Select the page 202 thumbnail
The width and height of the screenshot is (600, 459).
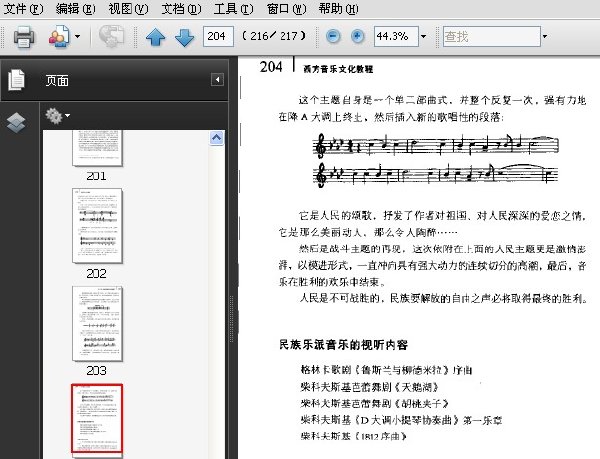(97, 226)
